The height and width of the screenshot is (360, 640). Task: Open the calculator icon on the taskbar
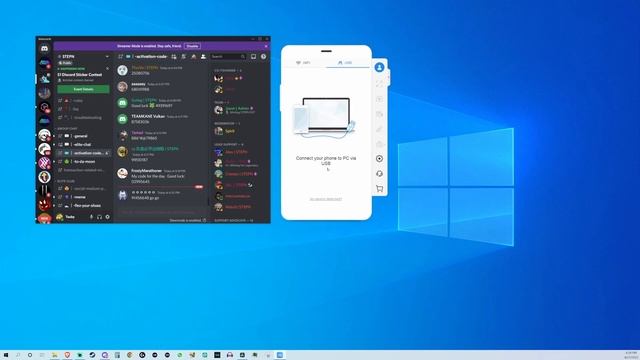[x=117, y=355]
